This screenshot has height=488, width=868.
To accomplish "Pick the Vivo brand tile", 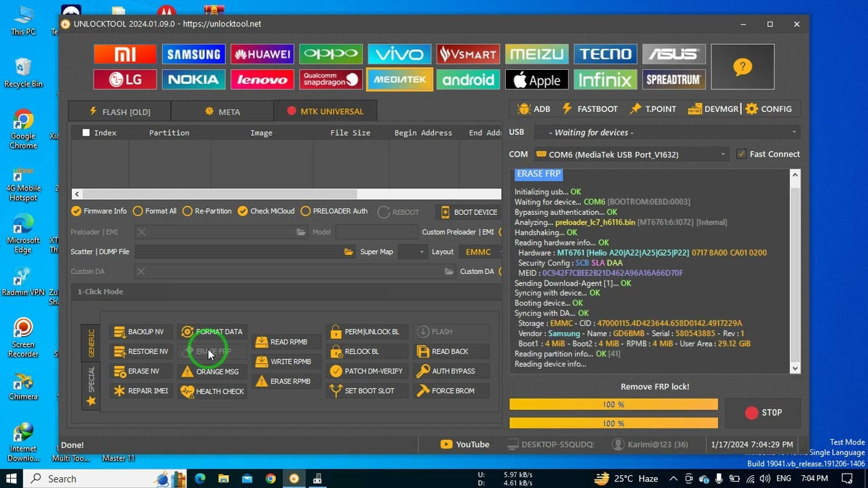I will (399, 54).
